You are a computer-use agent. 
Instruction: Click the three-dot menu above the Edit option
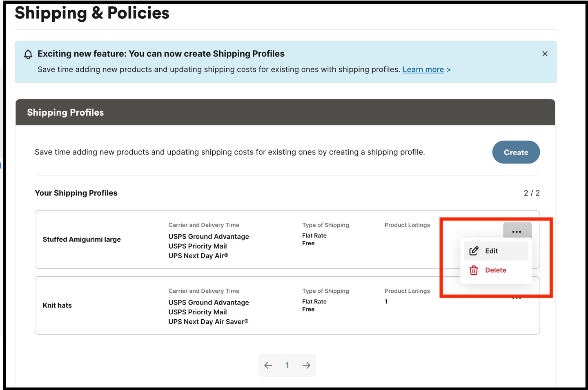[x=517, y=231]
